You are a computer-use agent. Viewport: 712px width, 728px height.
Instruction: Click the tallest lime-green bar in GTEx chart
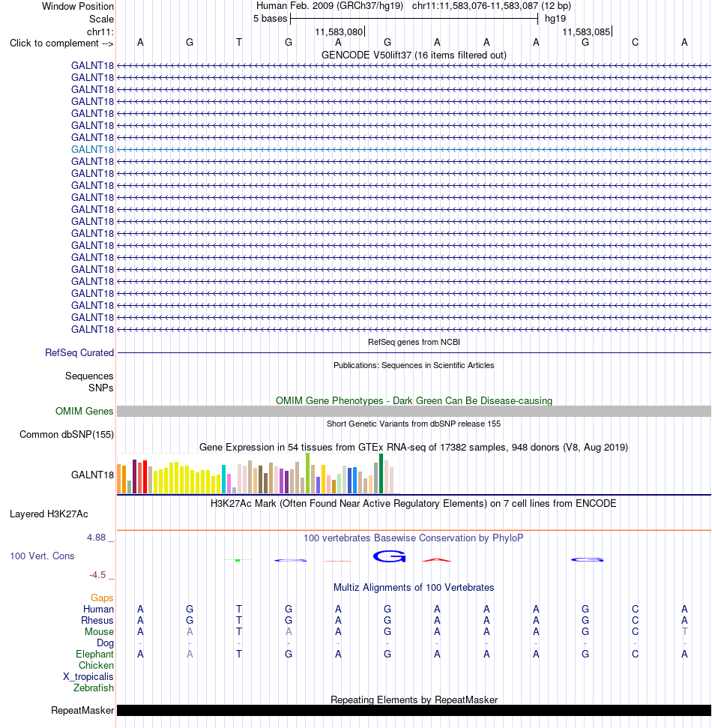click(x=308, y=473)
